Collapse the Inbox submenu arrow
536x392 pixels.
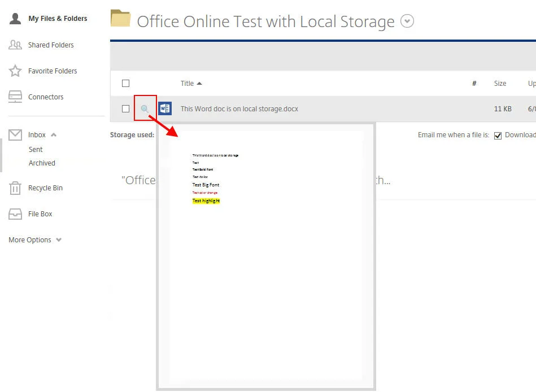[54, 134]
